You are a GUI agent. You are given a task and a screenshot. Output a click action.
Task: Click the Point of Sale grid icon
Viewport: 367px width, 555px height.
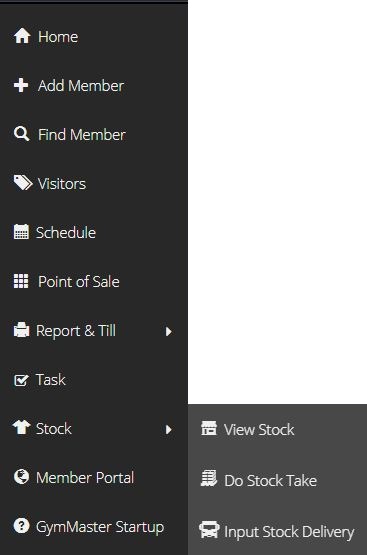click(21, 281)
